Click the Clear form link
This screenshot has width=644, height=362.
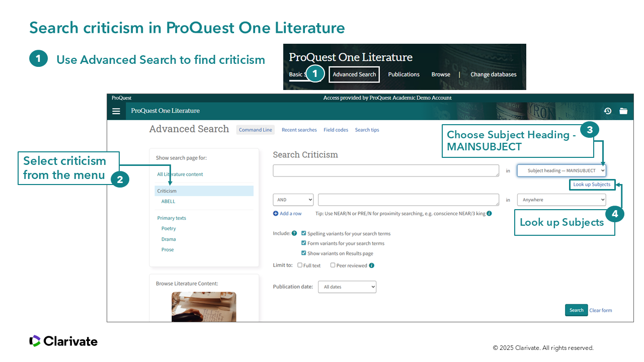click(x=601, y=310)
